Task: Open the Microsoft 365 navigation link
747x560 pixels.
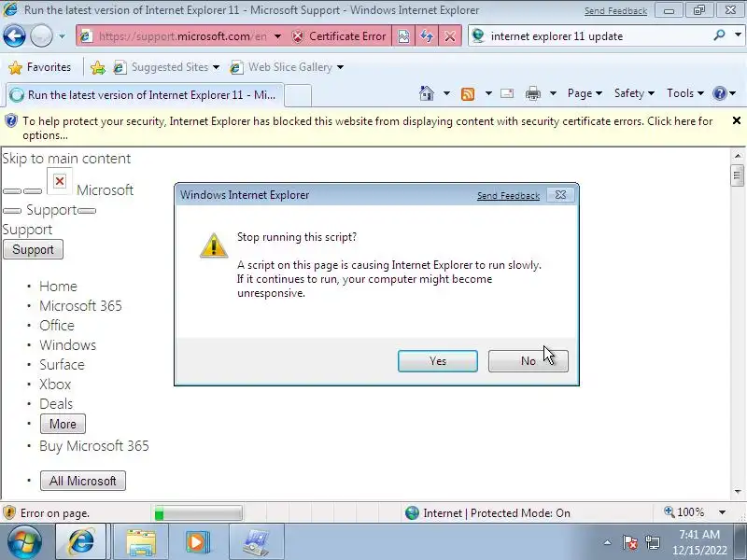Action: [x=80, y=306]
